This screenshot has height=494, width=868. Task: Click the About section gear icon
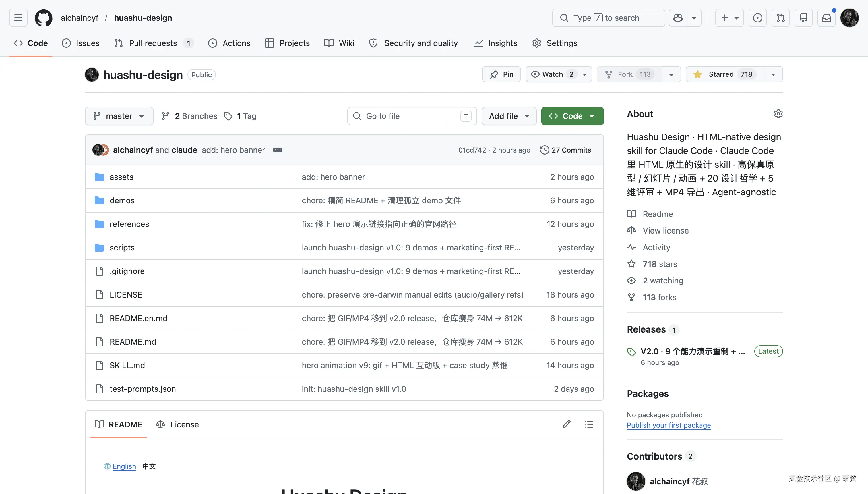(778, 114)
